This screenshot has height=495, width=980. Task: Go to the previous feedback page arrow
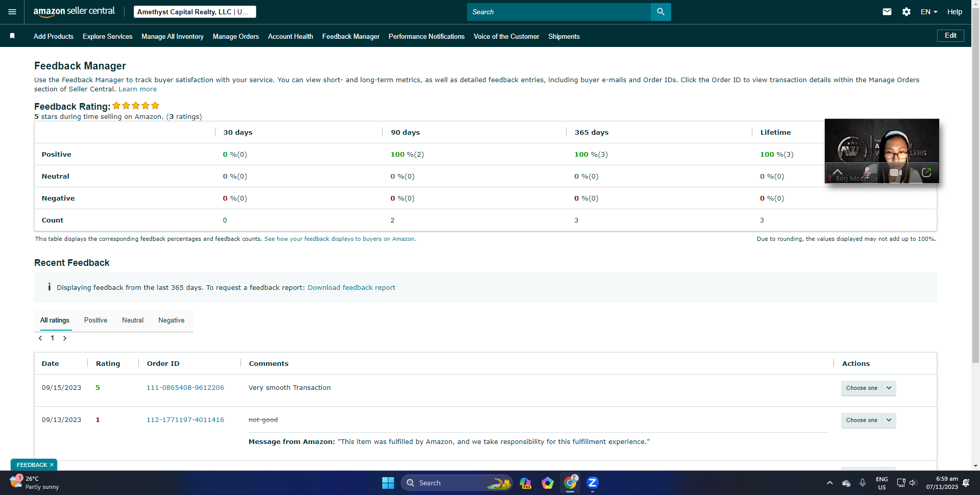pyautogui.click(x=40, y=338)
